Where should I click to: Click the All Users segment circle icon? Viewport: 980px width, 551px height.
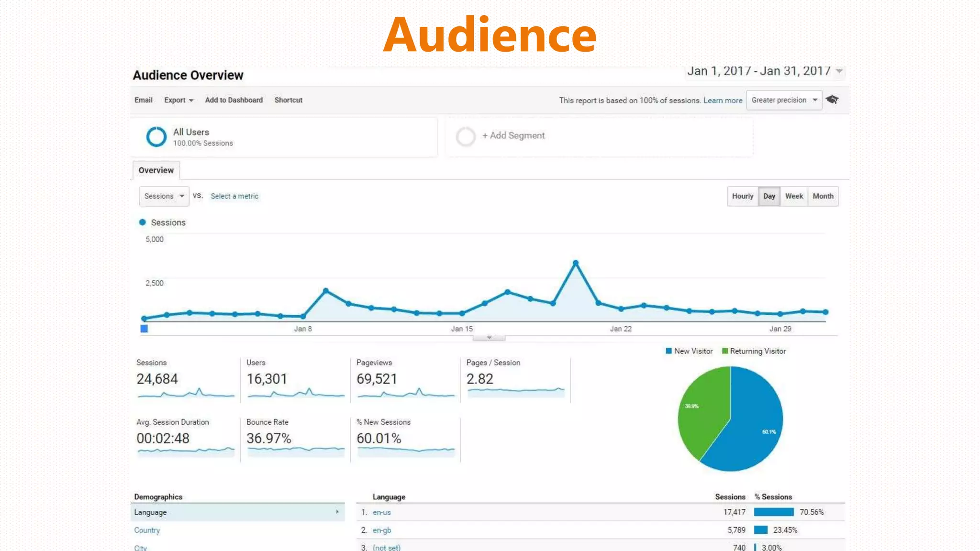[x=156, y=137]
